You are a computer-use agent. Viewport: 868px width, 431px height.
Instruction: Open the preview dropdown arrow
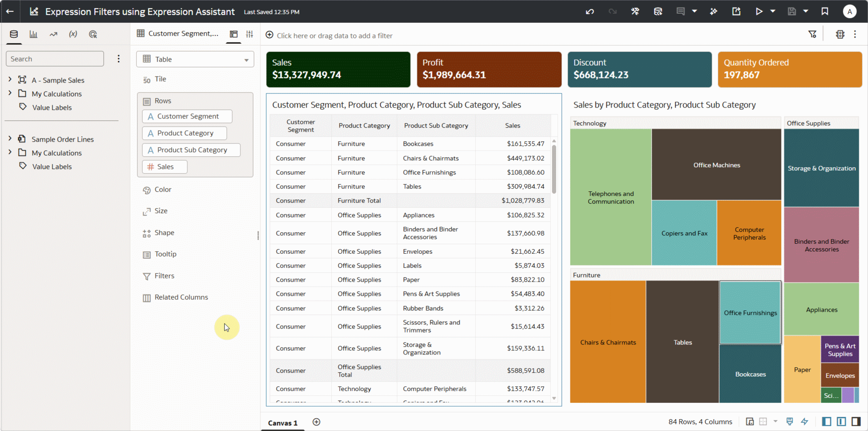[x=773, y=11]
